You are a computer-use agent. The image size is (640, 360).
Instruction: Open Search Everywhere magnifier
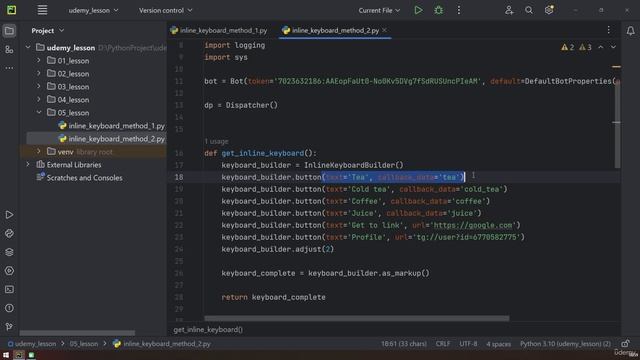(x=529, y=10)
